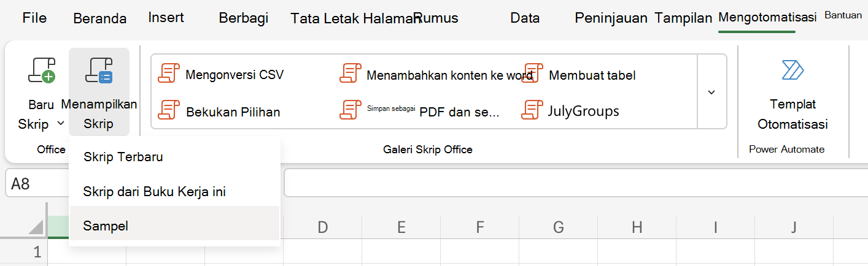This screenshot has height=266, width=868.
Task: Click the Baru Skrip icon
Action: [x=42, y=70]
